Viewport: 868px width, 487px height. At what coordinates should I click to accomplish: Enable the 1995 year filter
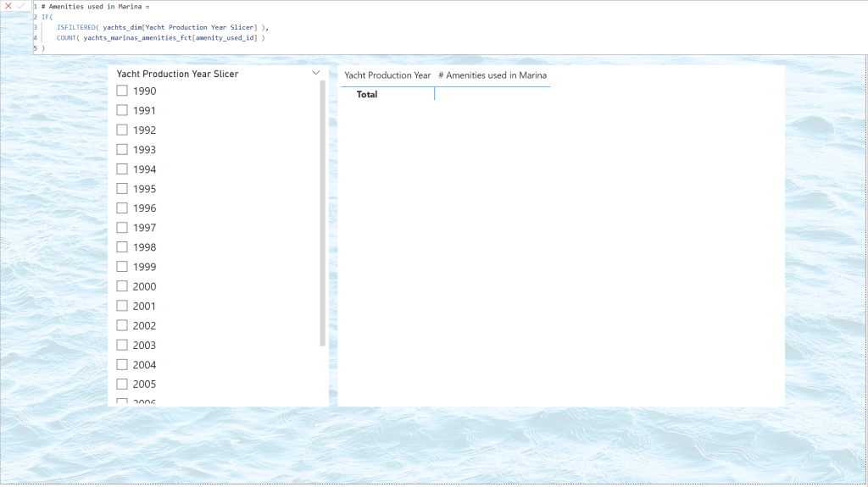(x=122, y=189)
